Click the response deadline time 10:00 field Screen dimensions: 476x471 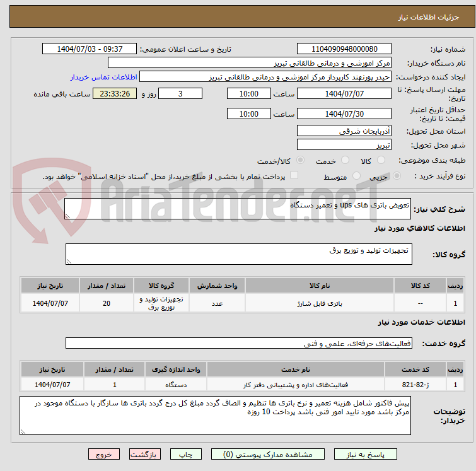pos(248,93)
